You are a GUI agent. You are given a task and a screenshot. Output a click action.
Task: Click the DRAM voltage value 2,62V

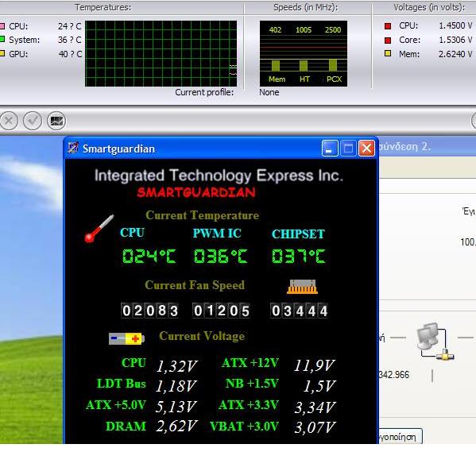(x=177, y=426)
